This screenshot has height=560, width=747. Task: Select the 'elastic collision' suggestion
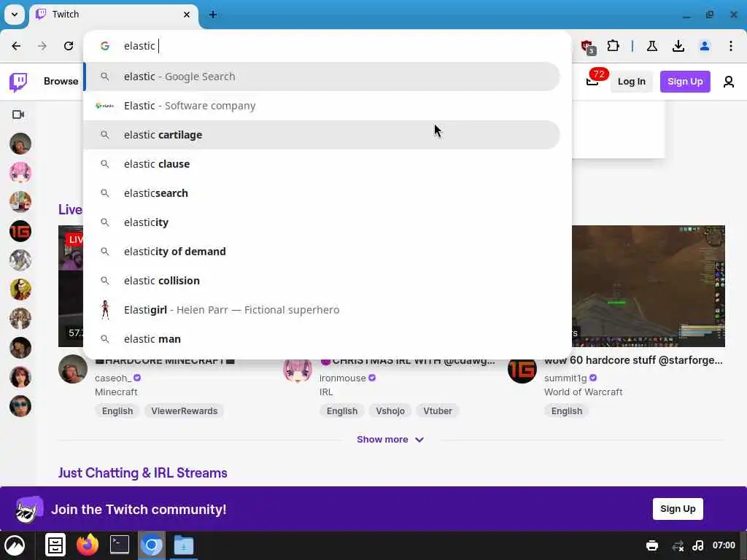pyautogui.click(x=322, y=281)
